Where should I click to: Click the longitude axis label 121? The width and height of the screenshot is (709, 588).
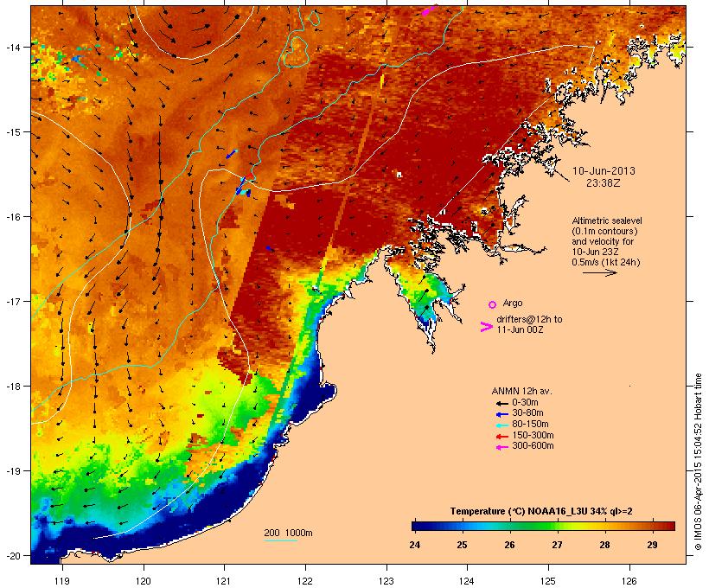[x=224, y=581]
